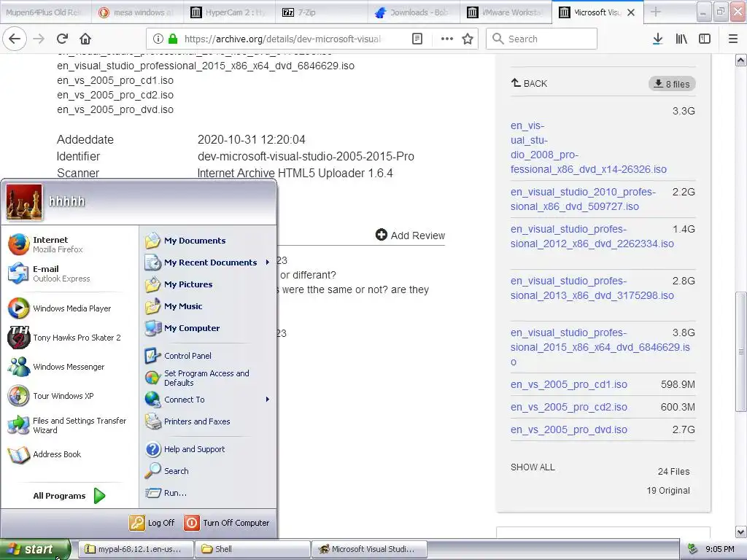The width and height of the screenshot is (747, 560).
Task: Open the downloads arrow panel
Action: pos(657,39)
